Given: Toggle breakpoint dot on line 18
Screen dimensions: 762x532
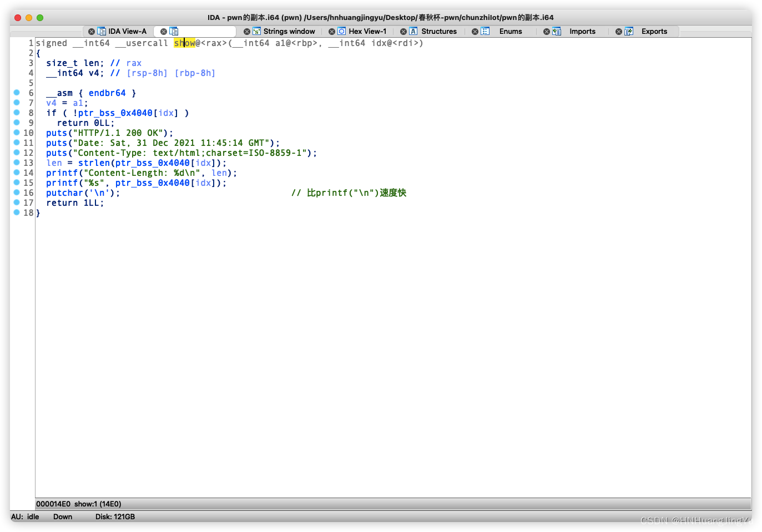Looking at the screenshot, I should coord(17,212).
